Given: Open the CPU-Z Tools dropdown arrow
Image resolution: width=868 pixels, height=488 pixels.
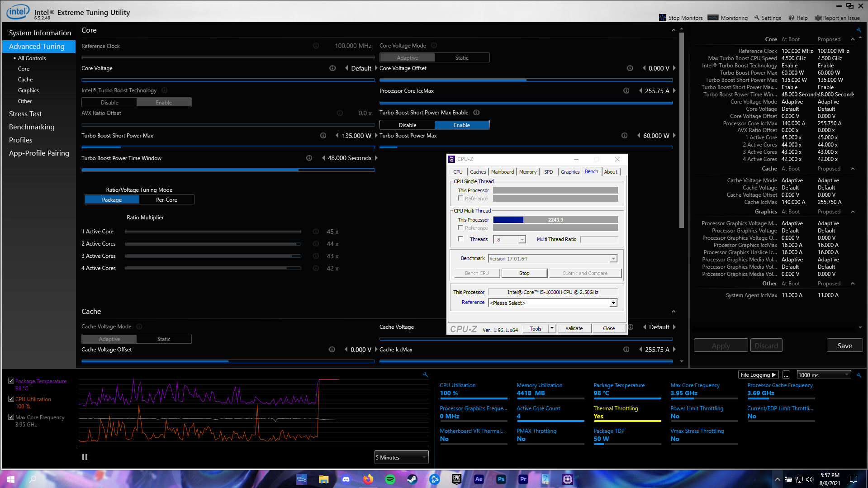Looking at the screenshot, I should 552,328.
